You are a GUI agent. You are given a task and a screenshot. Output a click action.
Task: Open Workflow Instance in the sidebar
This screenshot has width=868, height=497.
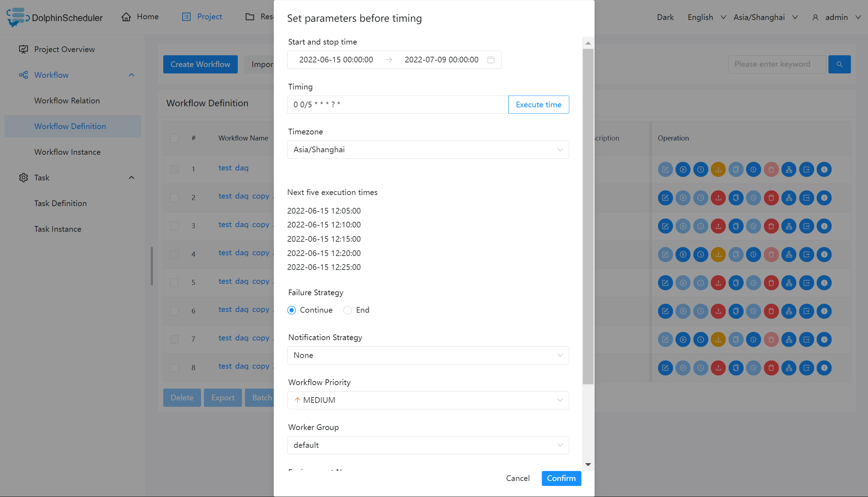[x=67, y=152]
